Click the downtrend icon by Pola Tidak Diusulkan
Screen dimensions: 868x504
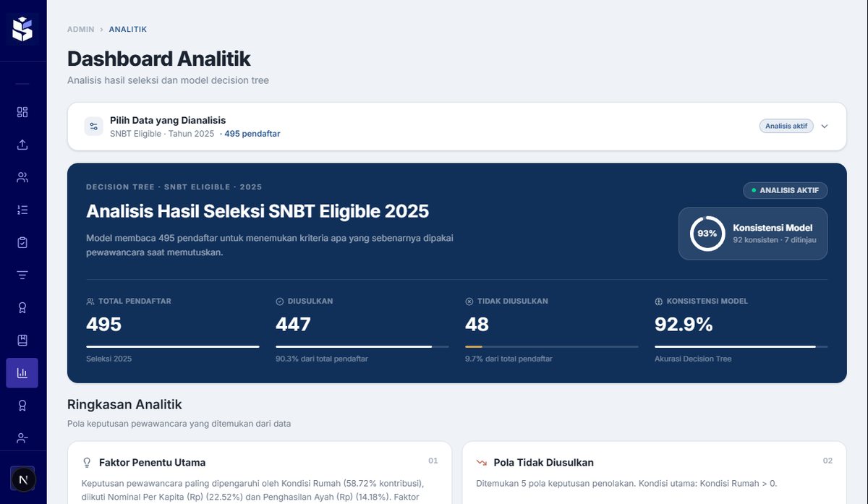point(482,463)
